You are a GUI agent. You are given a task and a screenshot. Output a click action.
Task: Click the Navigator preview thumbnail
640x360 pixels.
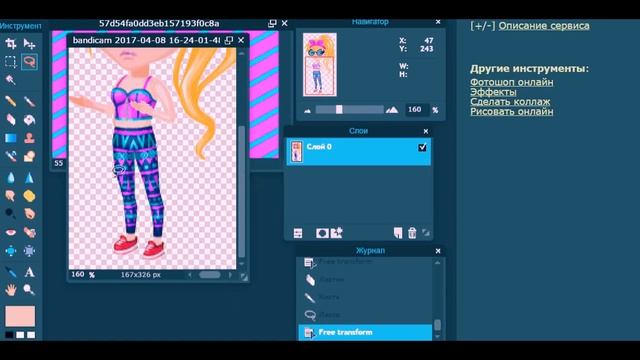[320, 64]
